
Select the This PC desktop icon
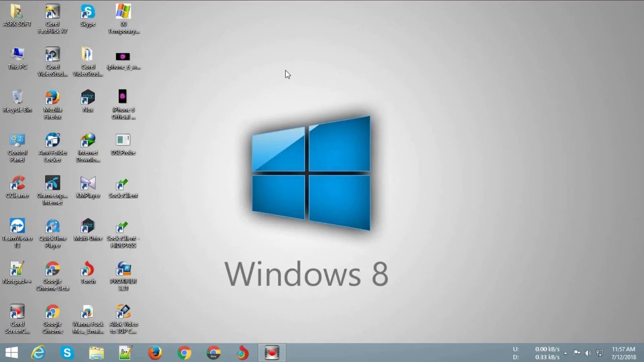pyautogui.click(x=17, y=59)
